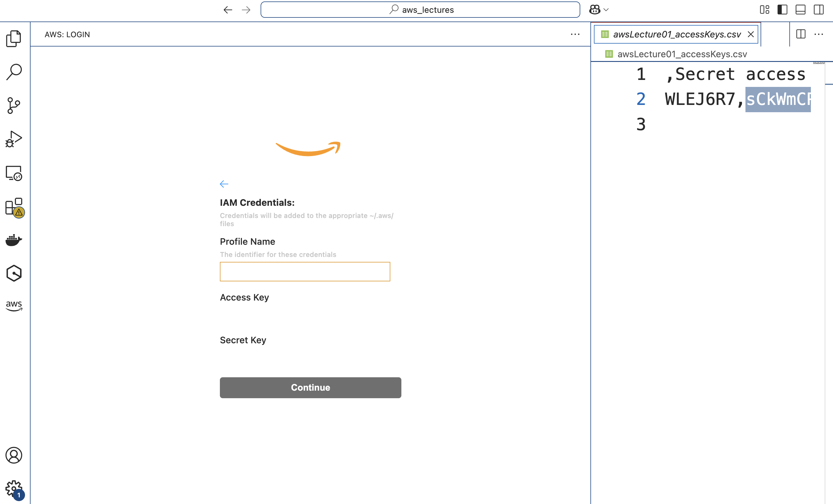Click the Profile Name label
The height and width of the screenshot is (504, 833).
(248, 242)
